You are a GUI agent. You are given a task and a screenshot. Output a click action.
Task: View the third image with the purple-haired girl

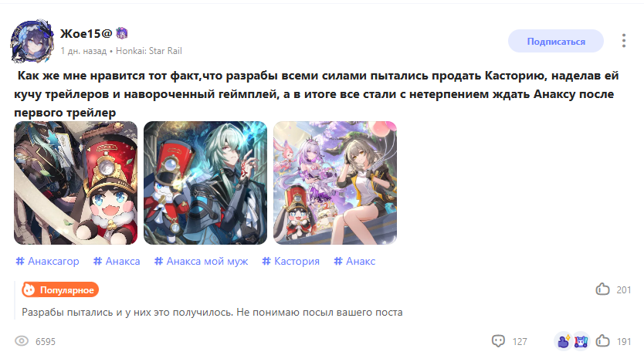click(x=335, y=183)
